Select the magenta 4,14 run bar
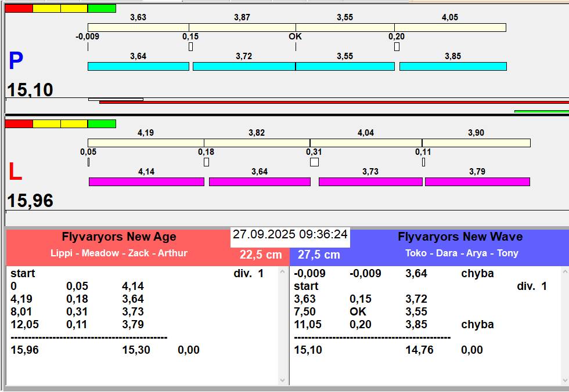 tap(146, 182)
